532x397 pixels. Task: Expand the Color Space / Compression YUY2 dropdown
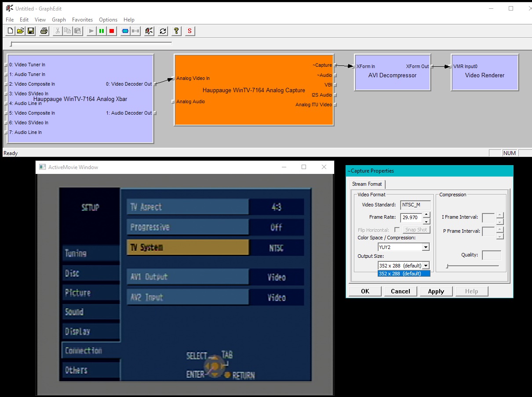pos(426,247)
